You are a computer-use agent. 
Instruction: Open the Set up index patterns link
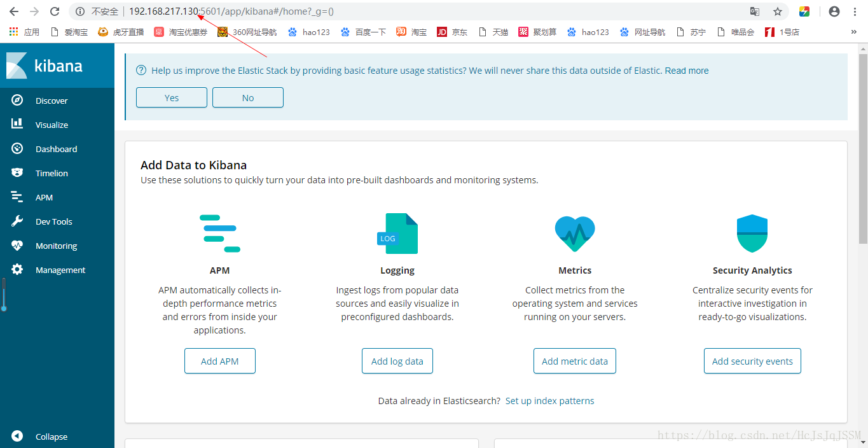549,401
